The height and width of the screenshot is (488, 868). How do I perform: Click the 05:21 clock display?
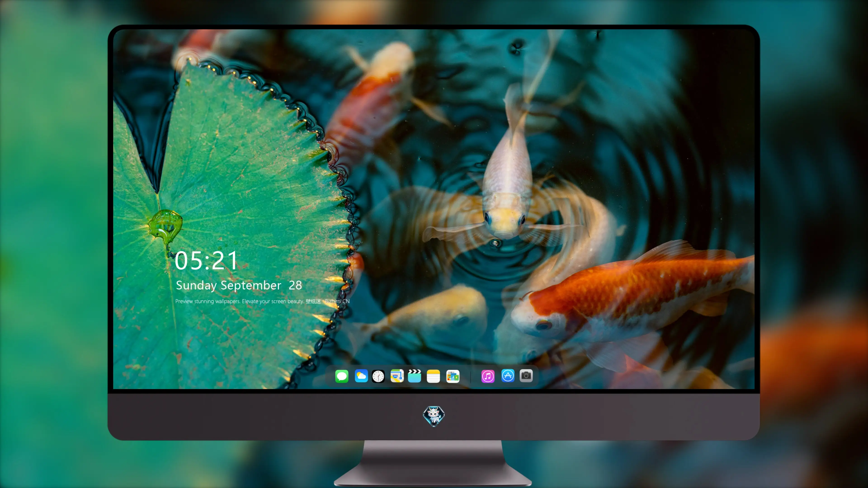(x=206, y=261)
